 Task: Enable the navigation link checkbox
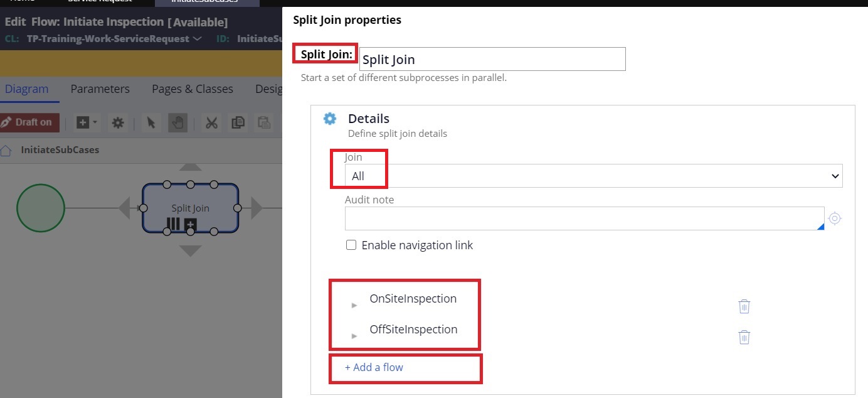(x=351, y=245)
